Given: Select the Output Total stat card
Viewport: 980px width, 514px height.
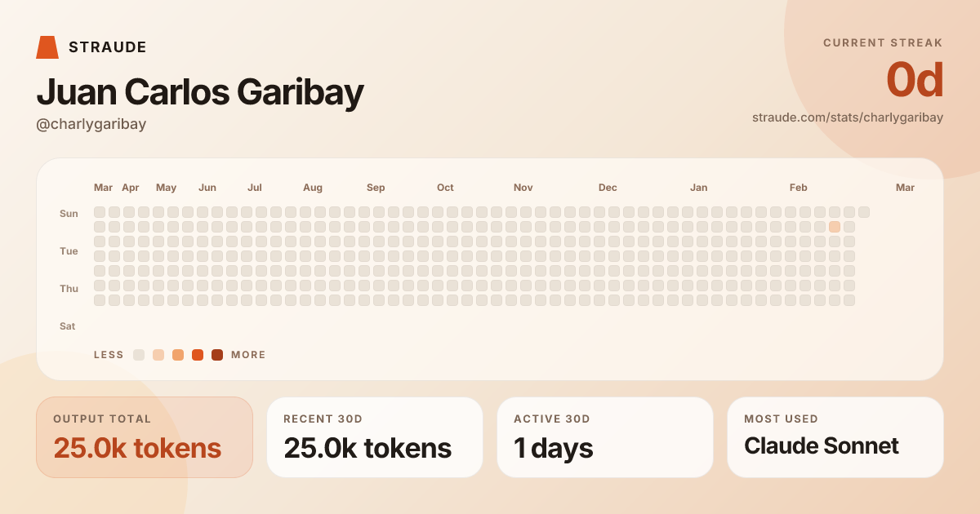Looking at the screenshot, I should click(145, 436).
